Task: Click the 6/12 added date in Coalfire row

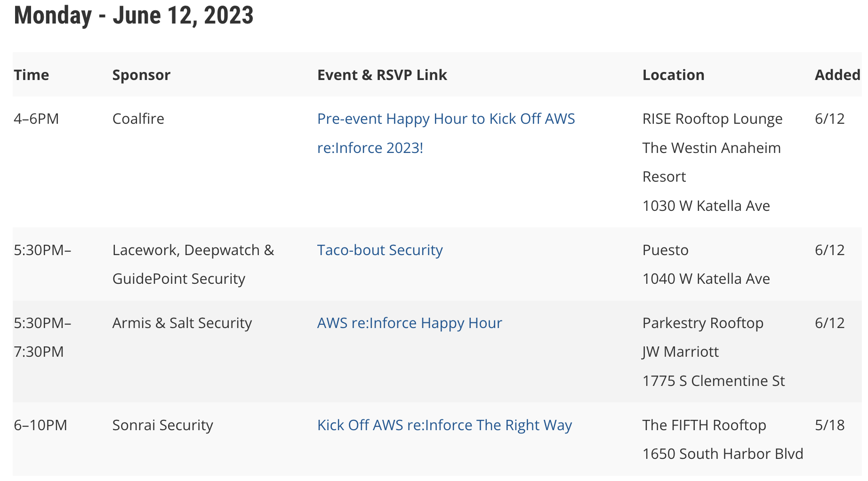Action: click(x=829, y=119)
